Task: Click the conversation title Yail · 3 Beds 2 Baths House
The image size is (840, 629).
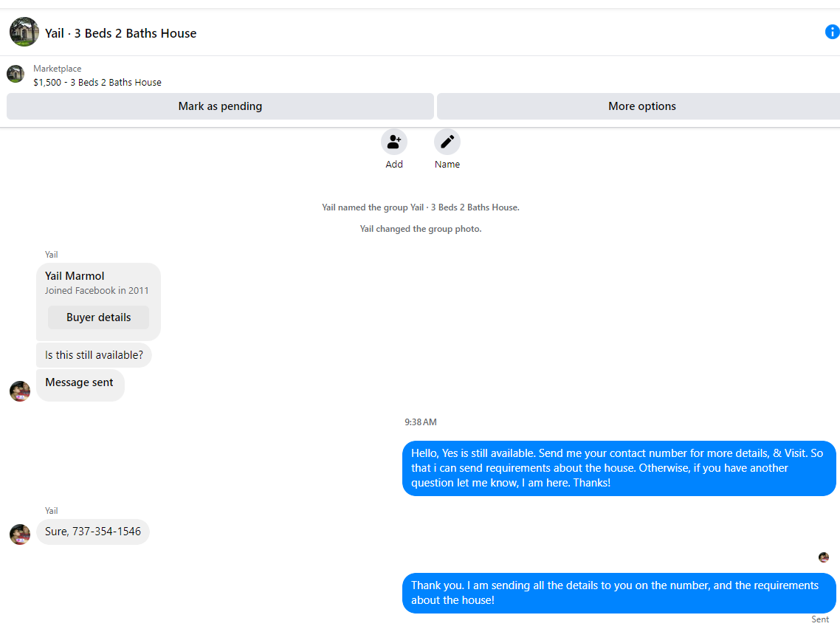Action: coord(120,33)
